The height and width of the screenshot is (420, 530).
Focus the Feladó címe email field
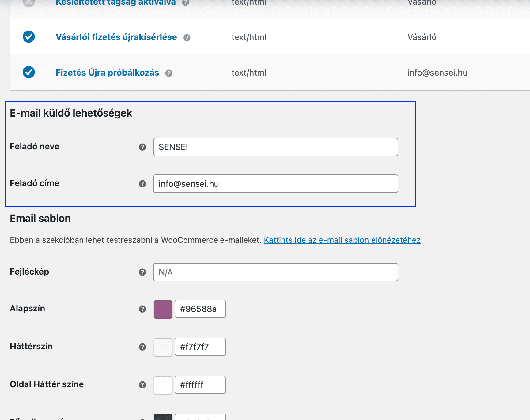click(276, 184)
